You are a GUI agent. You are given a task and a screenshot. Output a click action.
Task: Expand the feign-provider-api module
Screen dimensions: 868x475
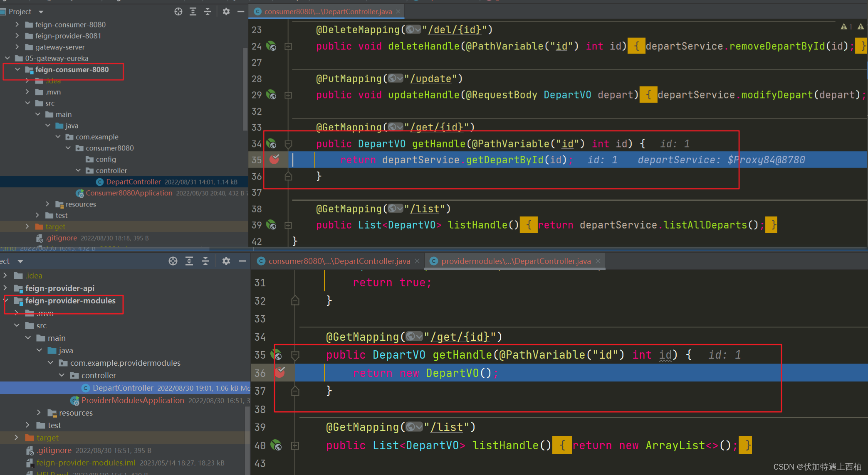tap(5, 288)
